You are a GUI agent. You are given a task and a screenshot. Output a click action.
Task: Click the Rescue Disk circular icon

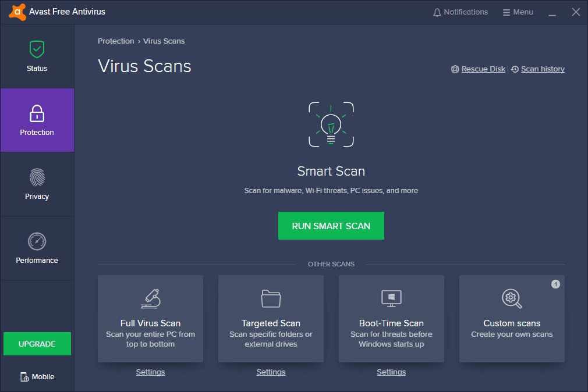point(455,69)
